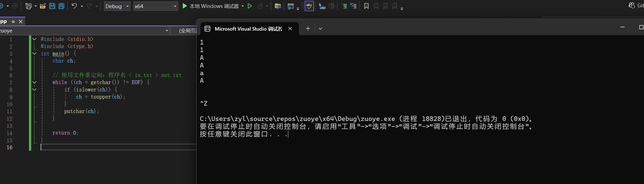
Task: Click the char ch declaration
Action: [64, 61]
